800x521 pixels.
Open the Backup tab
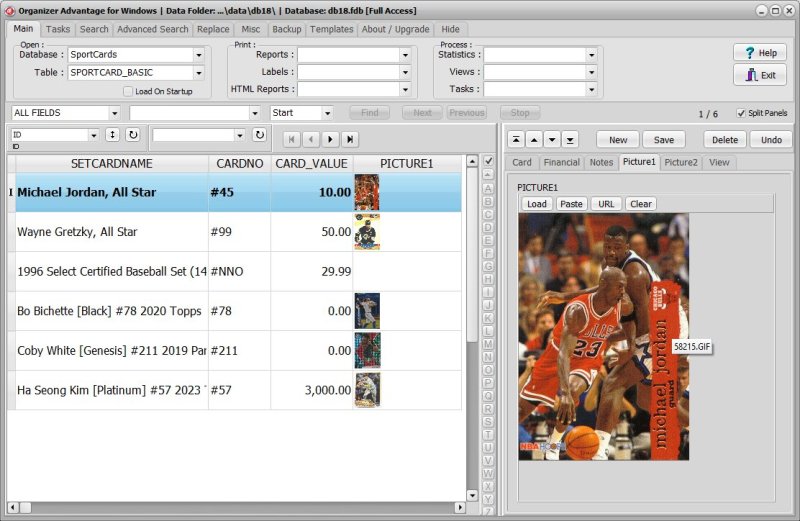point(287,29)
